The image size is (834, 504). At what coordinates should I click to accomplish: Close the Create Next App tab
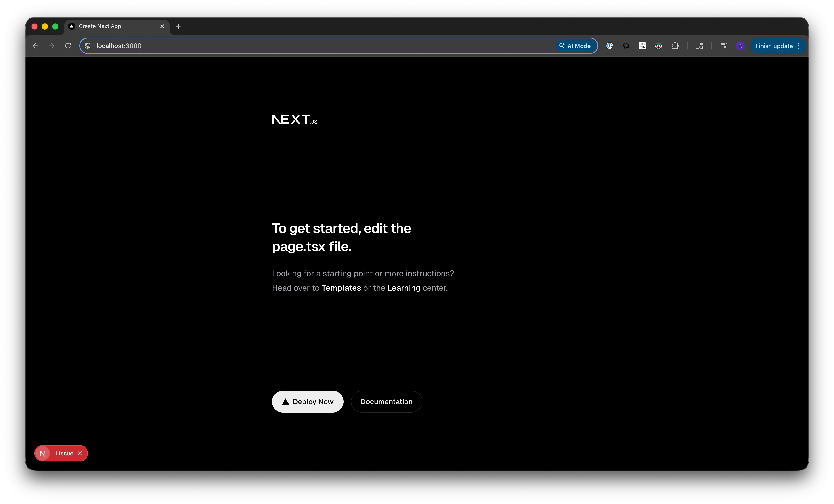(162, 26)
